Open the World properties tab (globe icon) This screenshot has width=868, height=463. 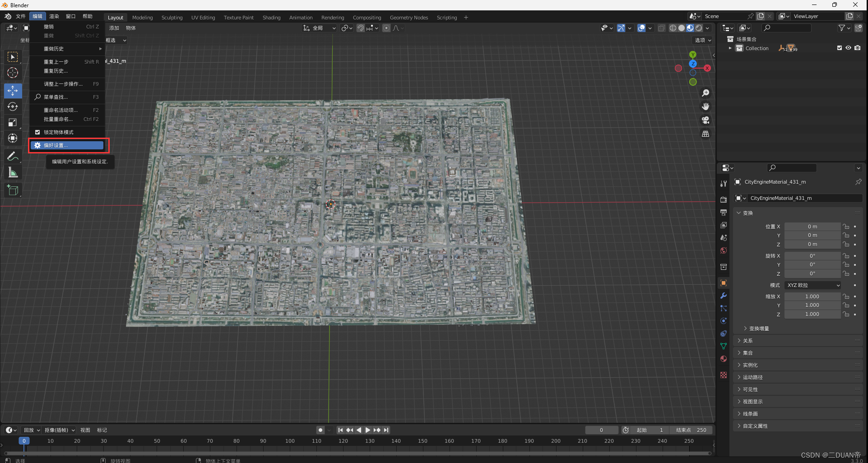click(x=724, y=250)
